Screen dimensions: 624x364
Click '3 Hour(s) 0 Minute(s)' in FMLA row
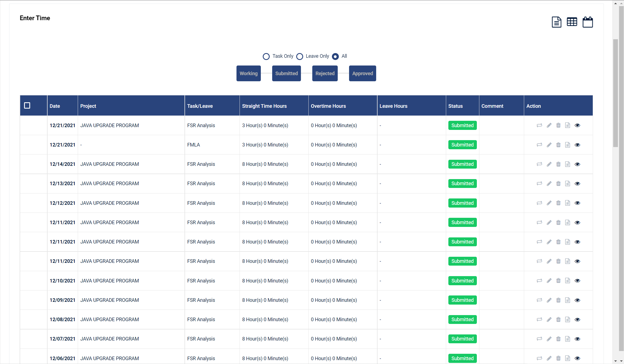coord(265,145)
